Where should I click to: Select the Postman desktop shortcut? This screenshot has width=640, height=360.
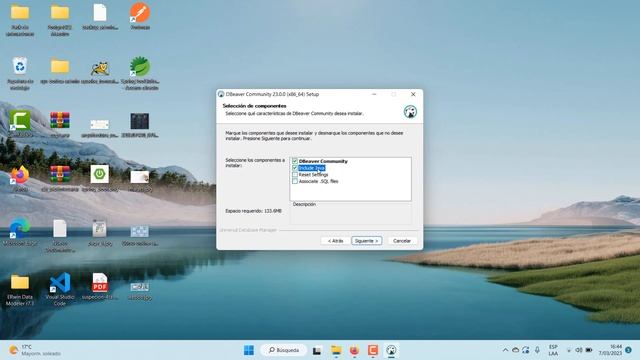pyautogui.click(x=140, y=16)
